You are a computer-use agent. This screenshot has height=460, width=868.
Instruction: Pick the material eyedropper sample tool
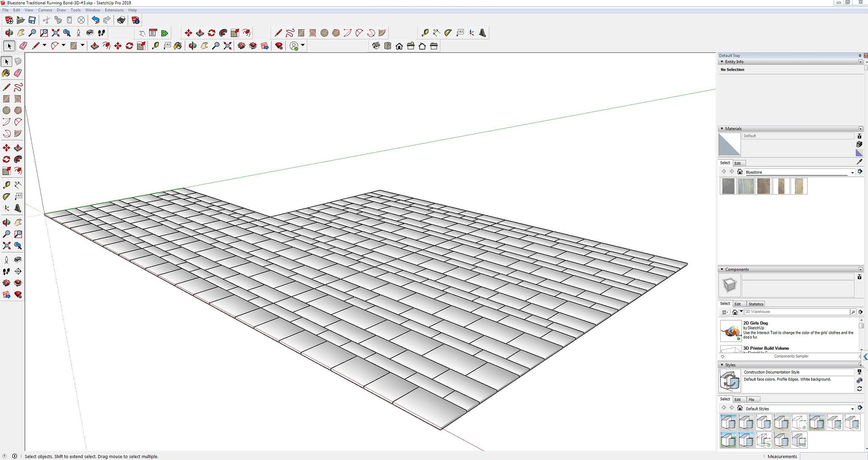(x=859, y=161)
